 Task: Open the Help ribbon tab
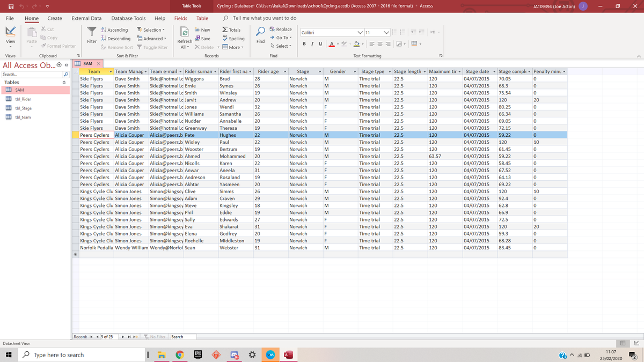pos(159,18)
